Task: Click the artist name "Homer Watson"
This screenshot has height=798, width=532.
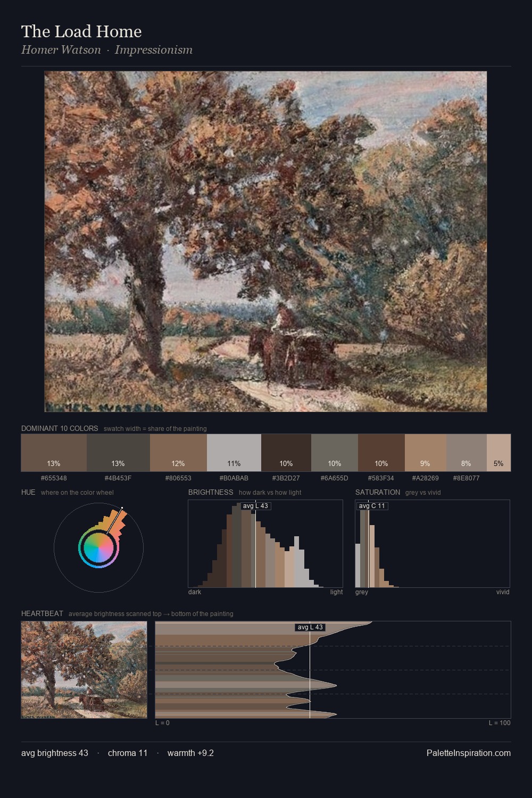Action: click(61, 50)
